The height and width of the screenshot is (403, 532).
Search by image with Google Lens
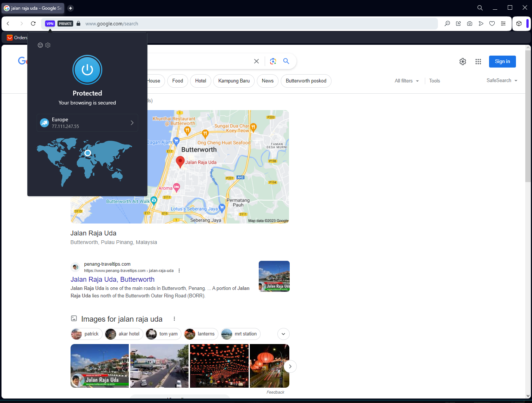[273, 61]
